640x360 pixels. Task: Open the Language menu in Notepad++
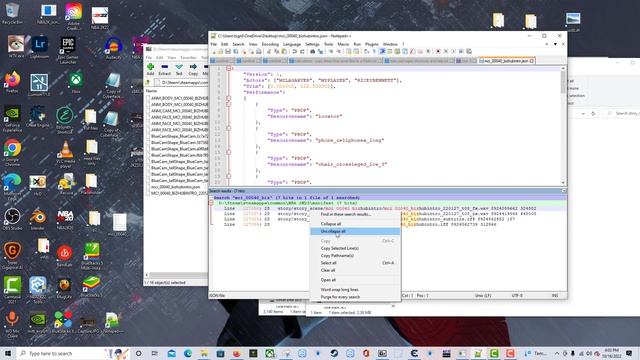pyautogui.click(x=291, y=44)
